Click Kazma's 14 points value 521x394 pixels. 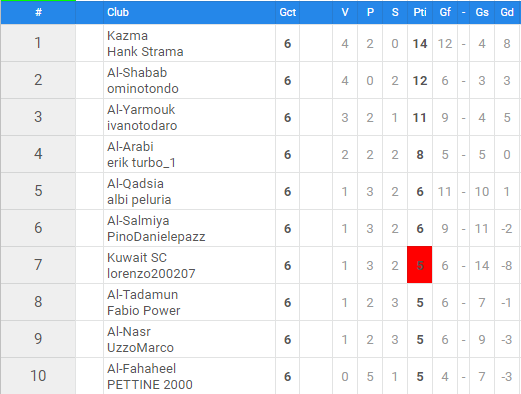pyautogui.click(x=420, y=44)
